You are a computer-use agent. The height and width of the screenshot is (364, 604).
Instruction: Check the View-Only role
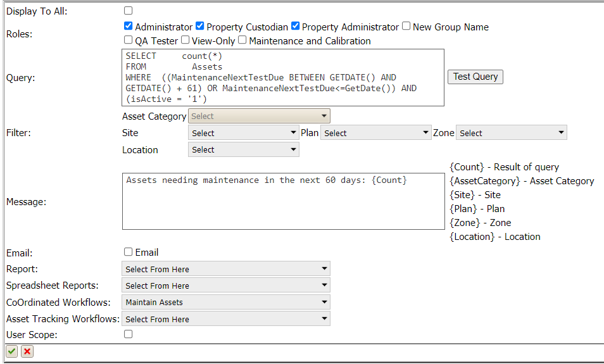[186, 40]
